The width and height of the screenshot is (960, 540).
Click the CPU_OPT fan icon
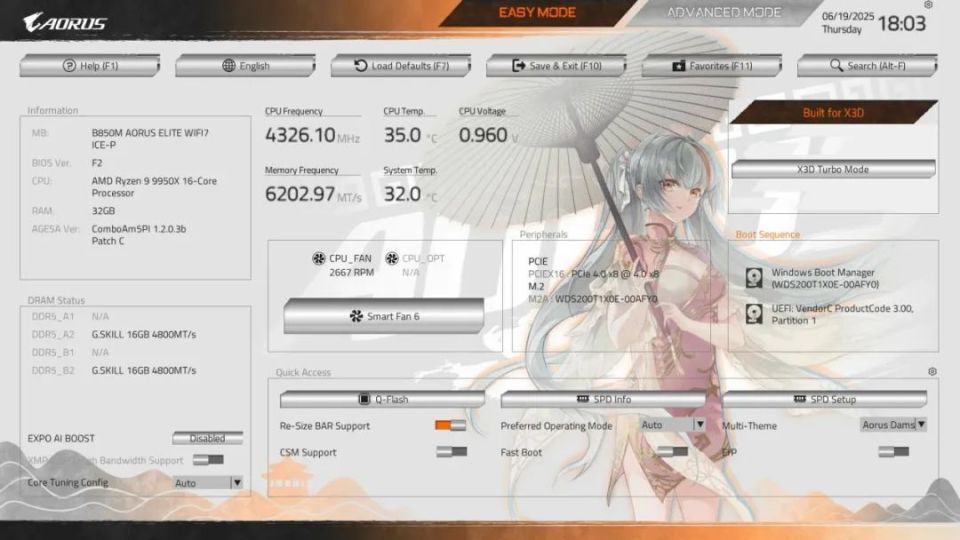pyautogui.click(x=392, y=258)
